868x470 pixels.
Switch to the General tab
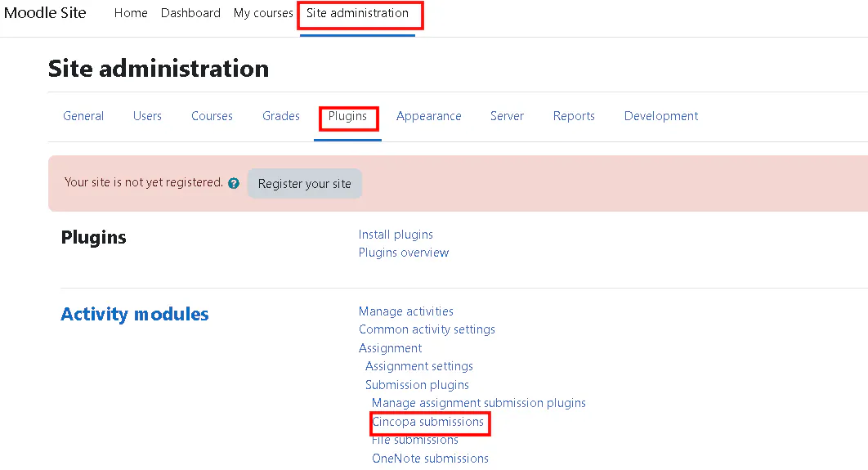83,116
